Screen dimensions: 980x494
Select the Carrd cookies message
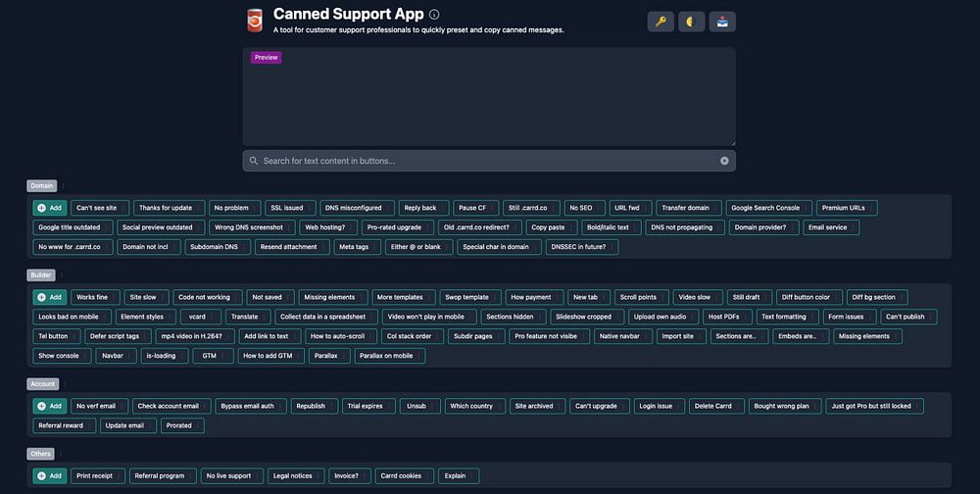405,475
